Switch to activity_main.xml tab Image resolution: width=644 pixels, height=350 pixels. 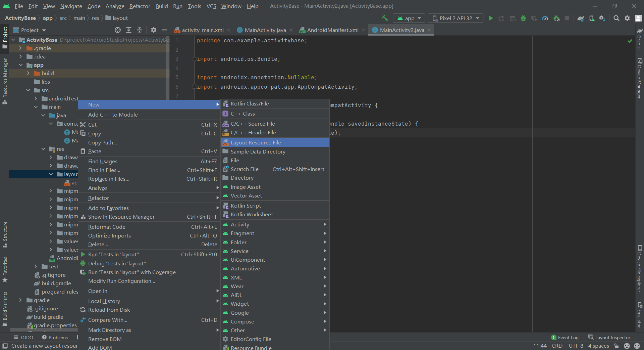pyautogui.click(x=203, y=30)
